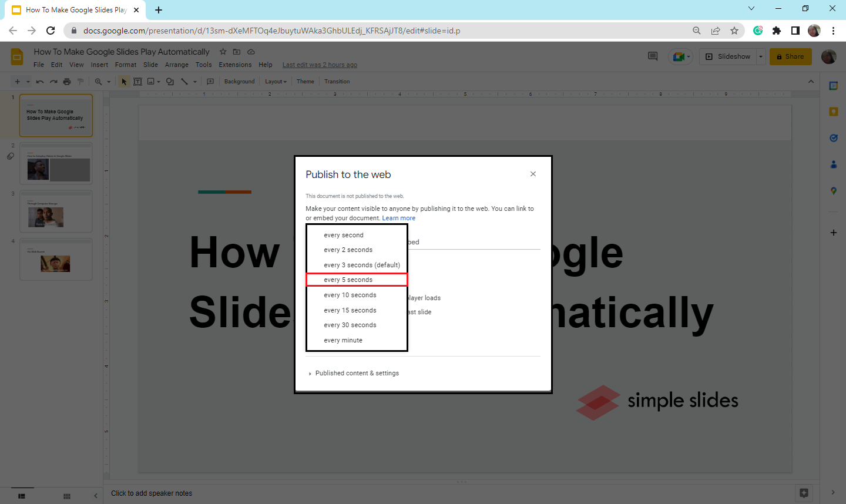This screenshot has height=504, width=846.
Task: Open the Extensions menu
Action: (235, 65)
